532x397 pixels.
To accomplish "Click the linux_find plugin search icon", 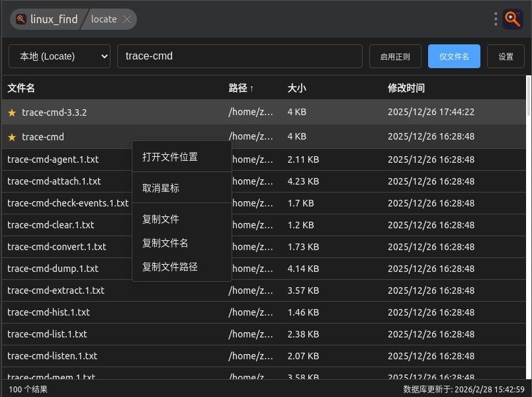I will tap(21, 19).
